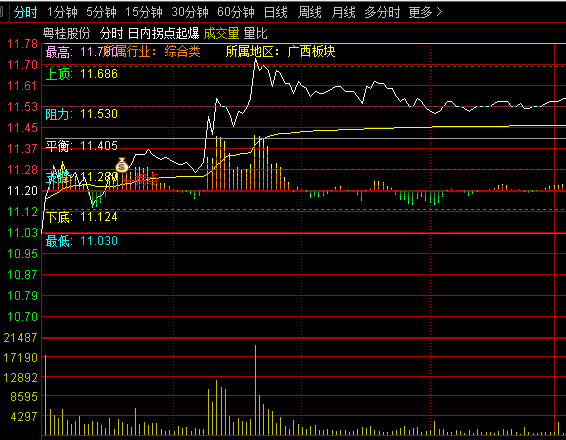Click the red 拐点 arrow marker
566x440 pixels.
tap(141, 179)
